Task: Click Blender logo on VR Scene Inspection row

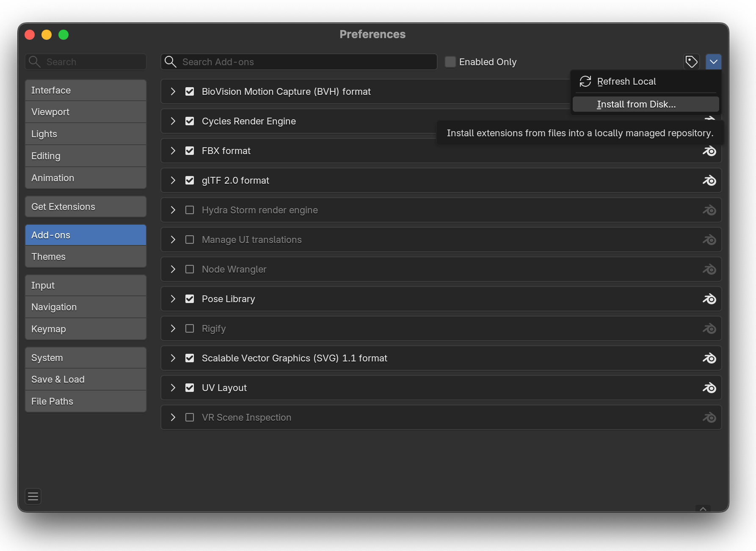Action: point(709,417)
